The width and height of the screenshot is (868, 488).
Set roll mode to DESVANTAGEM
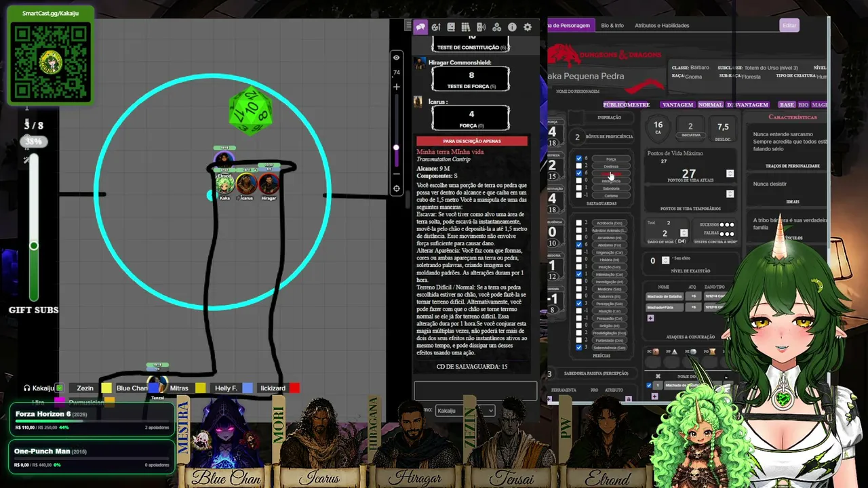tap(748, 105)
